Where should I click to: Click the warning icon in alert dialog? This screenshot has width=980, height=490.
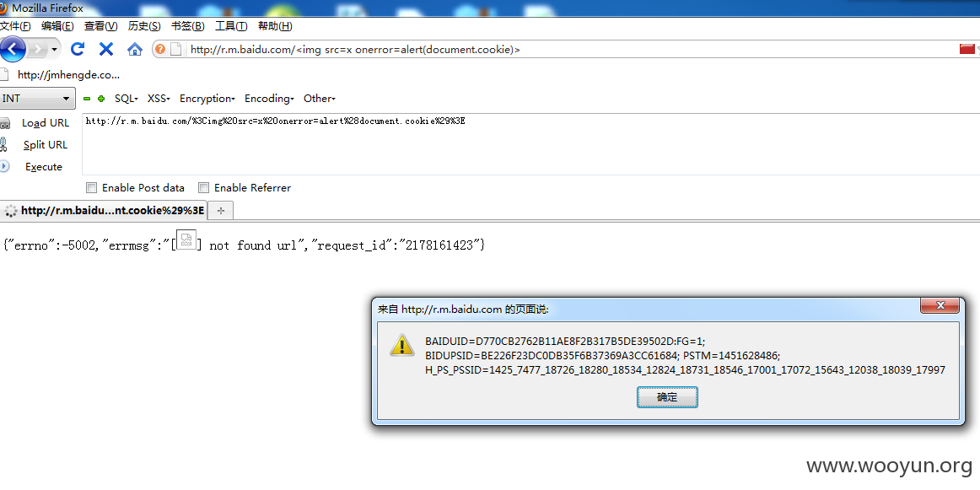pos(402,345)
